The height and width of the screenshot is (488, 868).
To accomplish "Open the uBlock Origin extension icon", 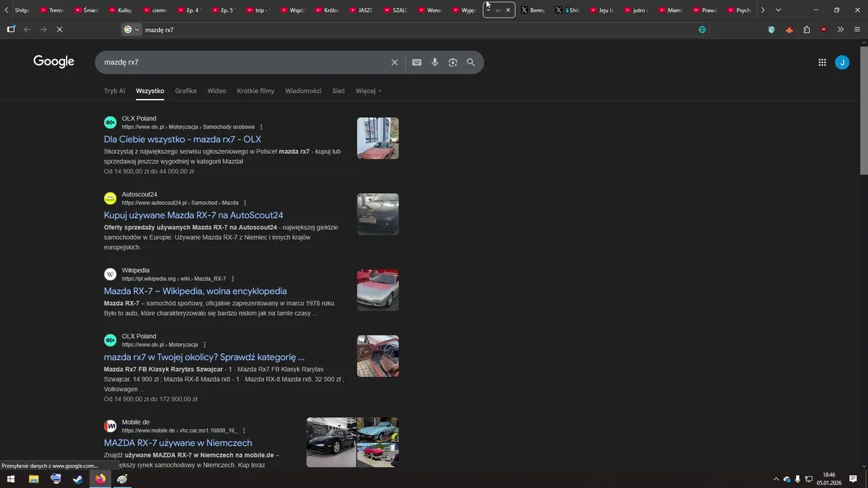I will point(823,30).
